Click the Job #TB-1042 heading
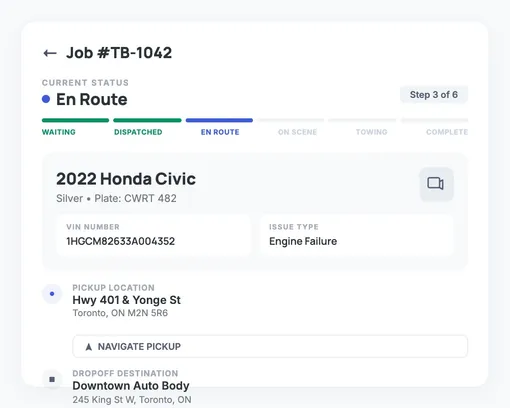Viewport: 510px width, 408px height. click(119, 53)
